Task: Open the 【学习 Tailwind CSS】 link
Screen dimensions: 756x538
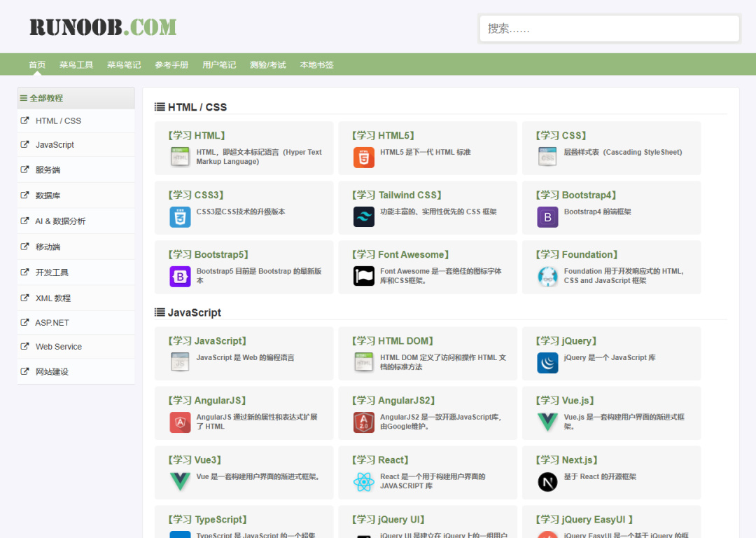Action: coord(396,195)
